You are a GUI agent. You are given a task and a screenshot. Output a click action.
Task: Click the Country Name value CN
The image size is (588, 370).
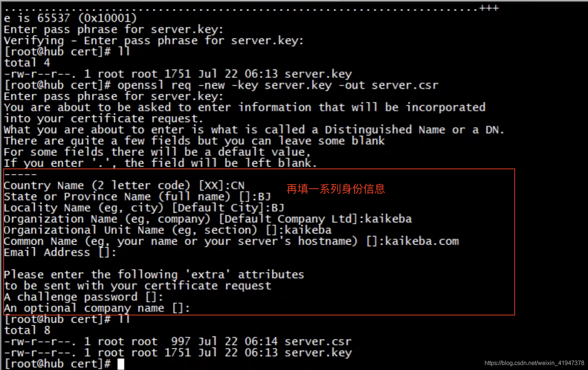tap(238, 186)
